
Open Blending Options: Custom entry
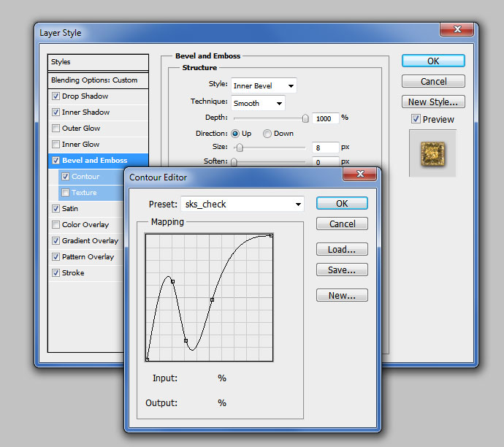pyautogui.click(x=94, y=80)
